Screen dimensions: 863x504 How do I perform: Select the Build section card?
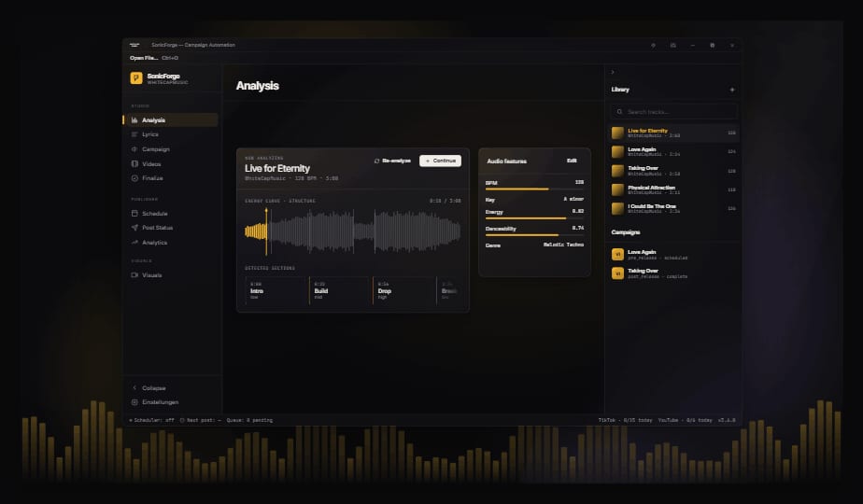tap(340, 290)
